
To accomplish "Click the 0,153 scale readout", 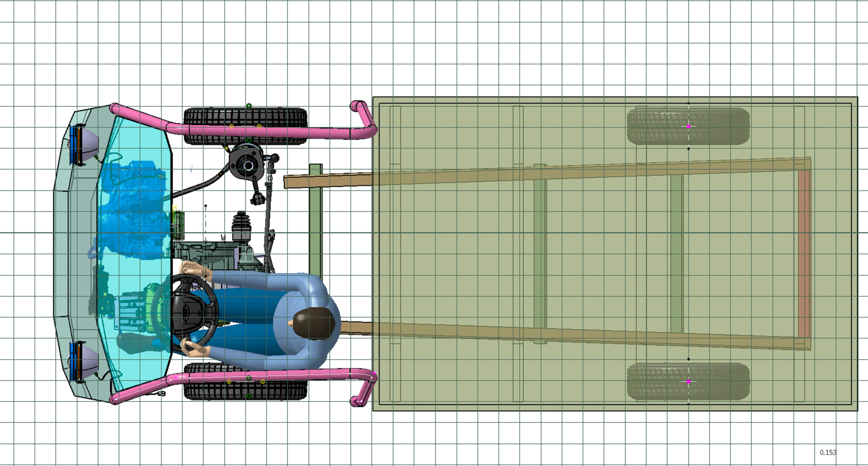I will pos(828,452).
